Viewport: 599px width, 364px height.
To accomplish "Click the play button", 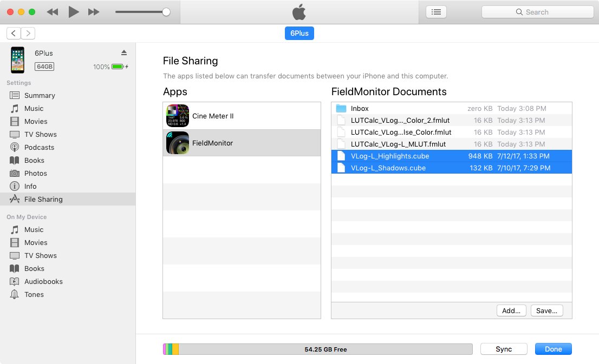I will [73, 12].
